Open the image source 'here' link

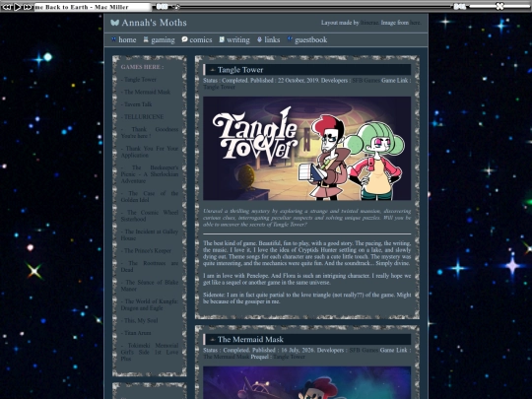click(x=415, y=23)
